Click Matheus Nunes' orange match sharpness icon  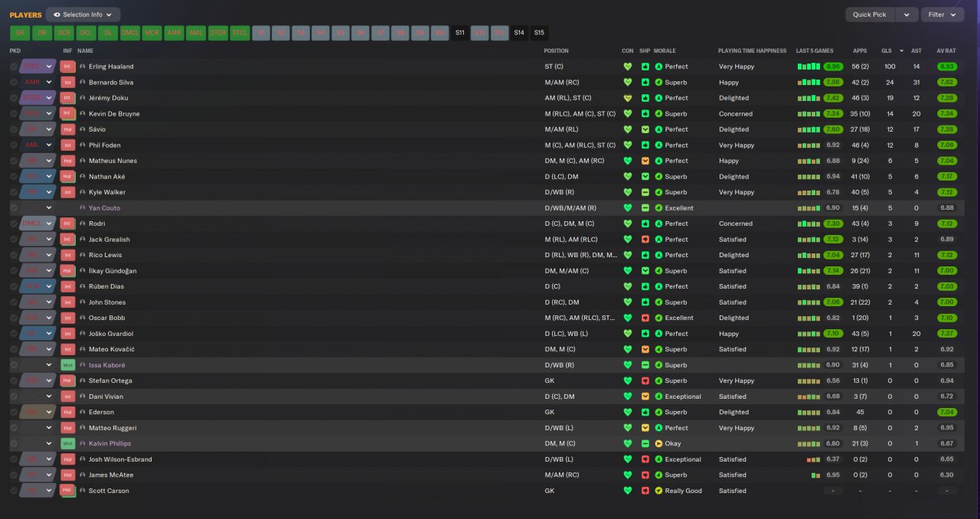[x=645, y=161]
